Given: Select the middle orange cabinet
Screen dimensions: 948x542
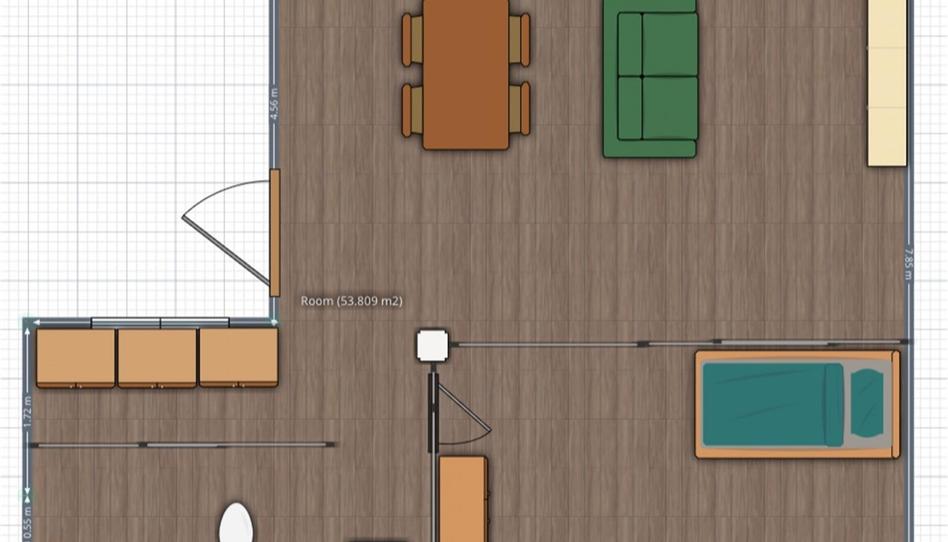Looking at the screenshot, I should [157, 357].
